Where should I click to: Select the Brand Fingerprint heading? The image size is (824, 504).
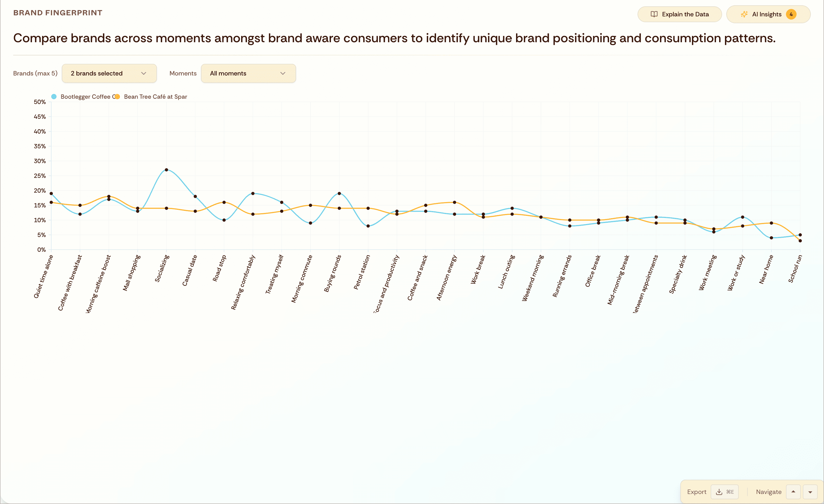click(x=58, y=13)
